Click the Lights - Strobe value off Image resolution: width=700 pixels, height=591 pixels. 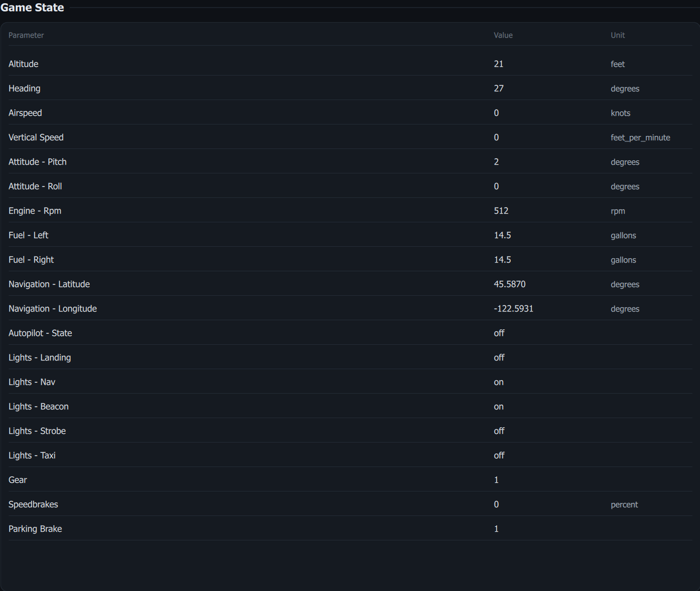499,431
